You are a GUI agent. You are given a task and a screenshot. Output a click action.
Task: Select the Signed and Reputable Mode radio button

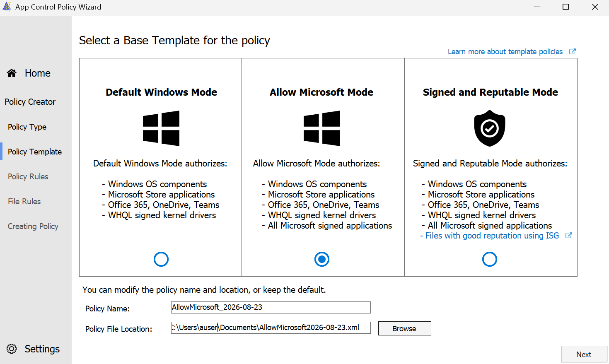tap(490, 259)
